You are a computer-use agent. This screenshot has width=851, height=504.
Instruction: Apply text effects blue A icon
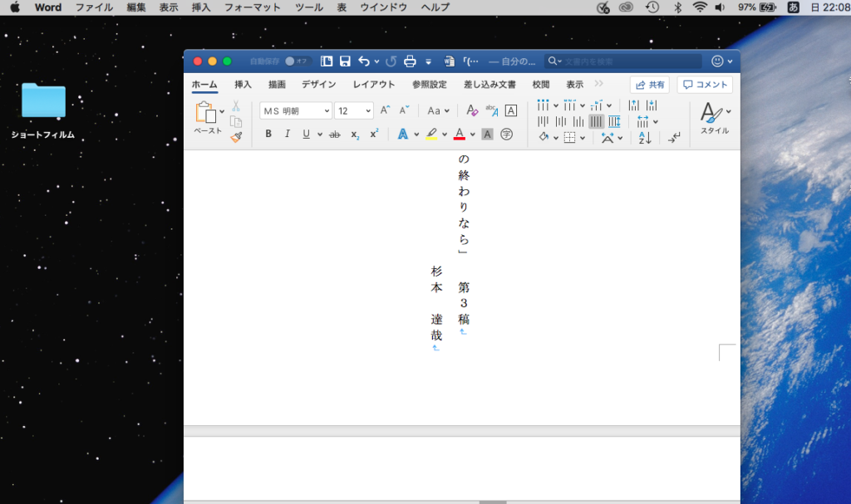click(403, 134)
